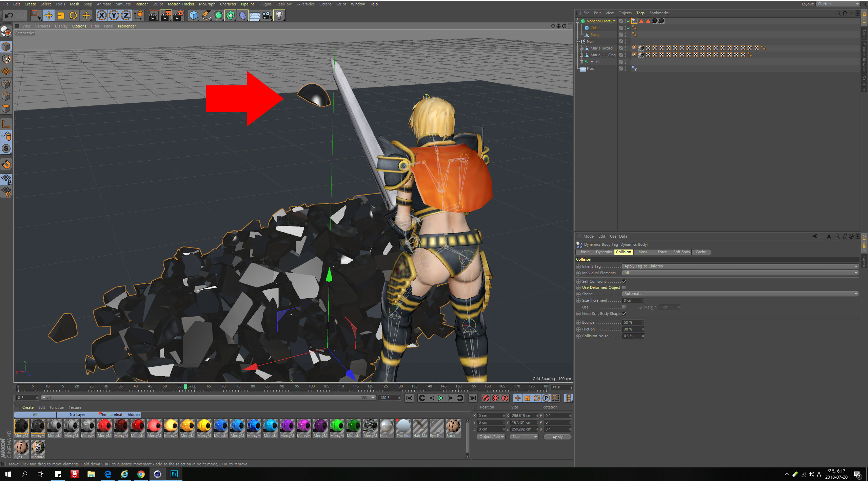Image resolution: width=868 pixels, height=481 pixels.
Task: Open the Simulate menu
Action: coord(123,4)
